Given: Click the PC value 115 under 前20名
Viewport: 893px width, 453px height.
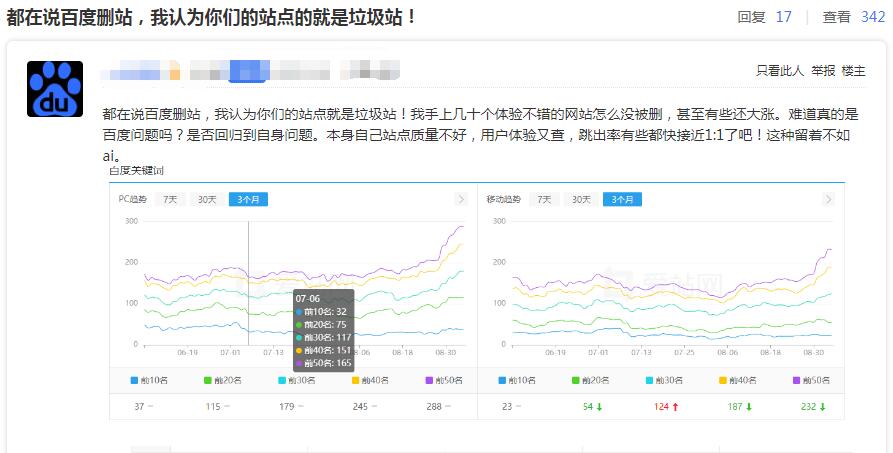Looking at the screenshot, I should [213, 406].
